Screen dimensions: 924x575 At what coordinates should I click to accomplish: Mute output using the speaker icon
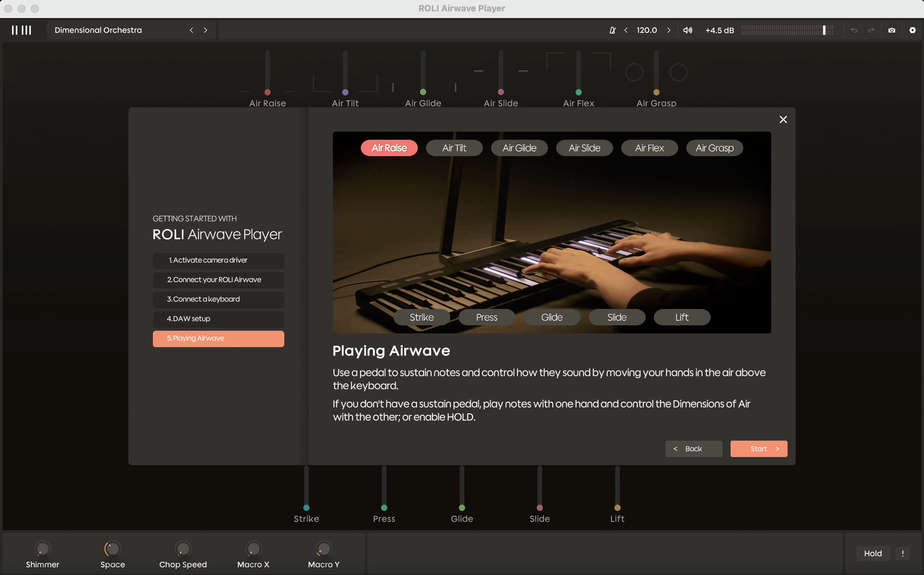pos(687,30)
